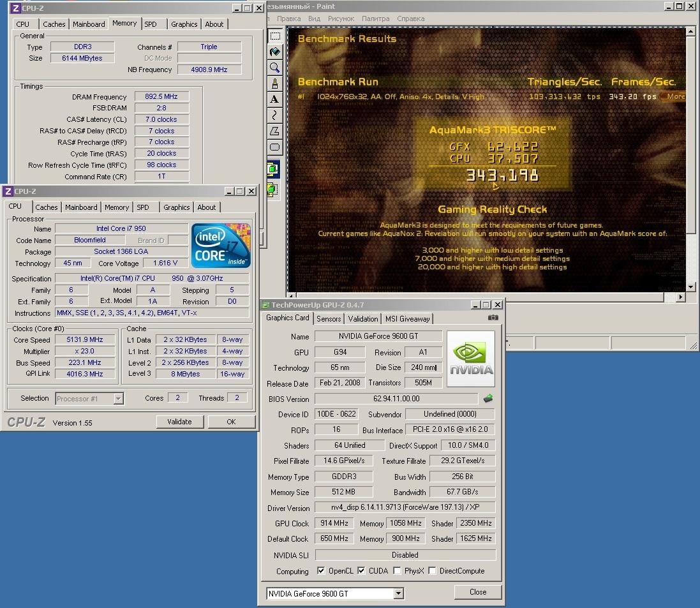This screenshot has width=700, height=608.
Task: Click Paint vertical scrollbar up arrow
Action: (690, 32)
